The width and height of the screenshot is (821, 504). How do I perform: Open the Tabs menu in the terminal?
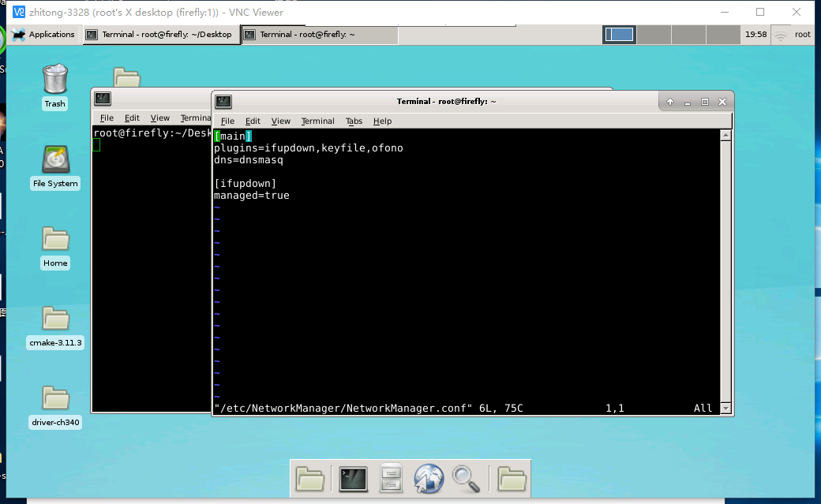[x=354, y=121]
